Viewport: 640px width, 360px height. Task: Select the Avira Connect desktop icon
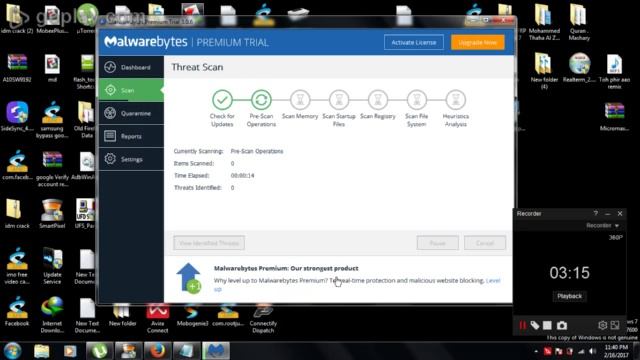point(158,318)
